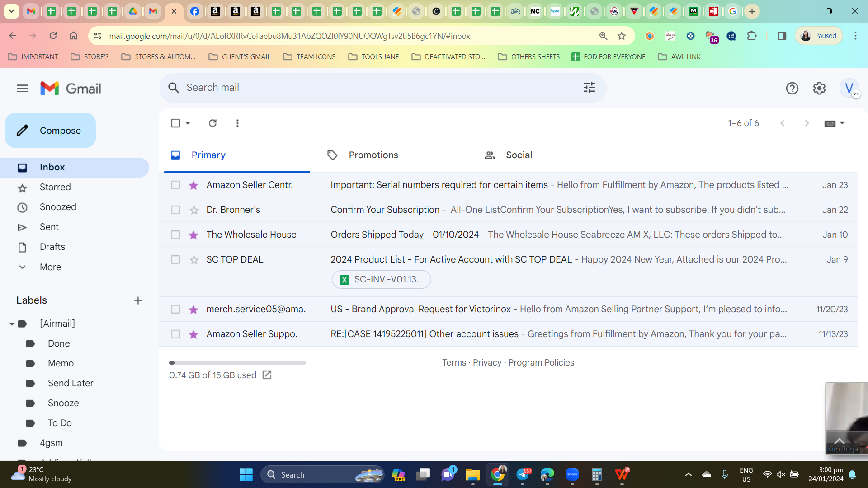This screenshot has width=868, height=488.
Task: Open the Inbox folder
Action: tap(75, 168)
